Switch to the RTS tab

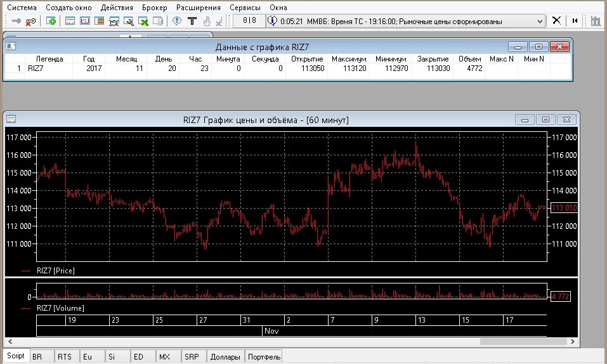[67, 356]
